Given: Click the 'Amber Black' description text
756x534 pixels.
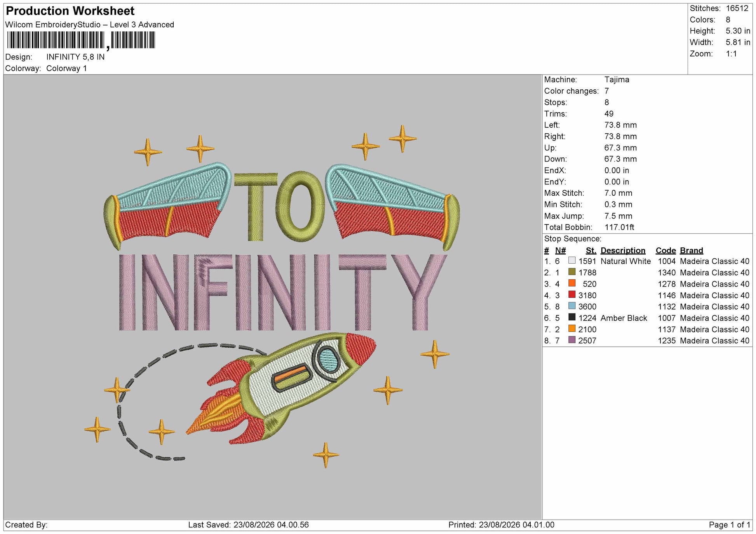Looking at the screenshot, I should [624, 318].
